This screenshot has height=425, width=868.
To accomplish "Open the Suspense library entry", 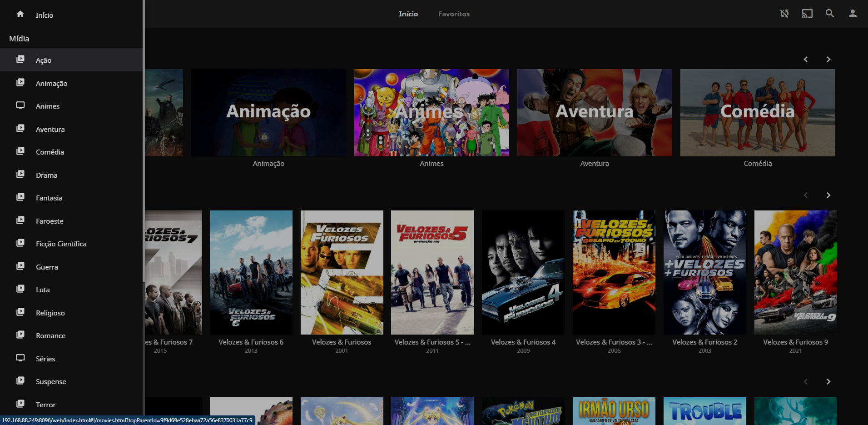I will point(71,381).
